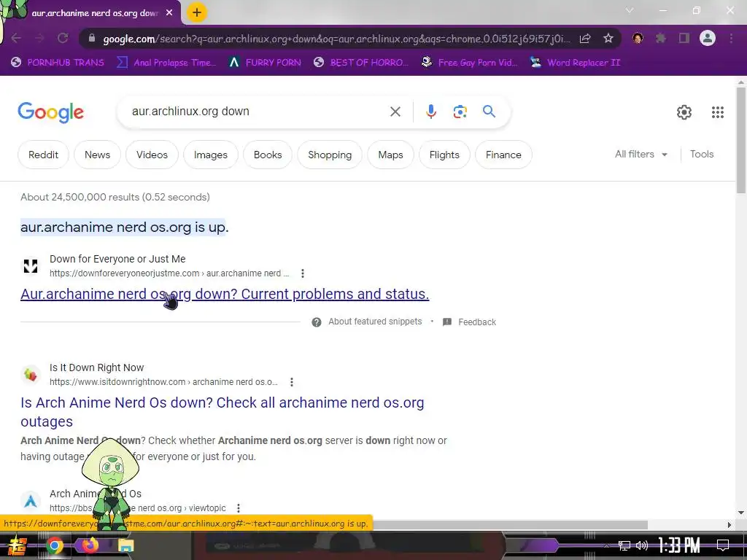This screenshot has height=560, width=747.
Task: Open volume control in system tray
Action: 642,545
